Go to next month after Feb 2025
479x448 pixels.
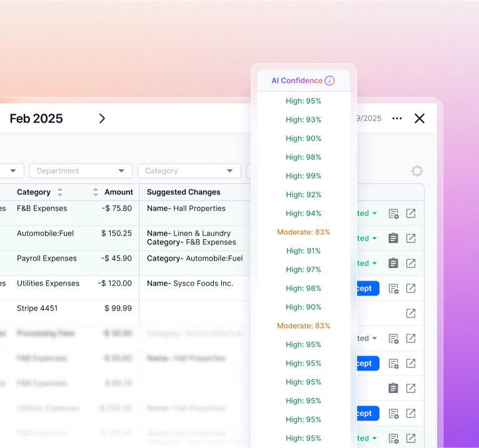coord(102,119)
